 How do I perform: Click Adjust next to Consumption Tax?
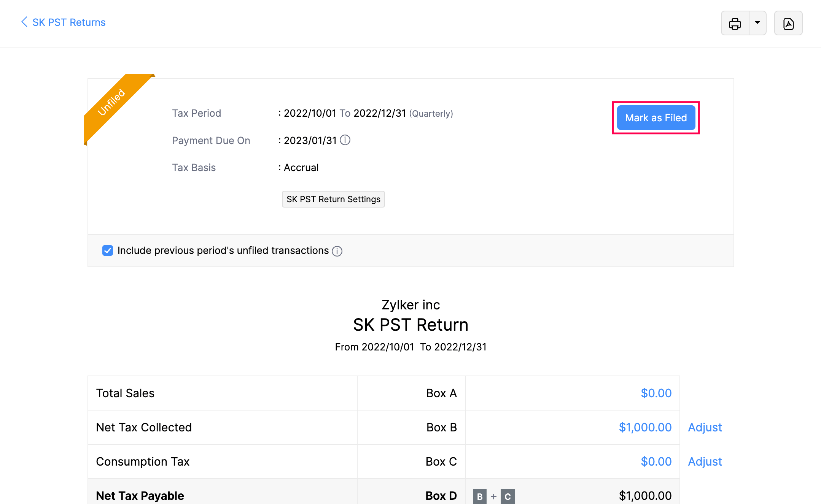coord(705,461)
